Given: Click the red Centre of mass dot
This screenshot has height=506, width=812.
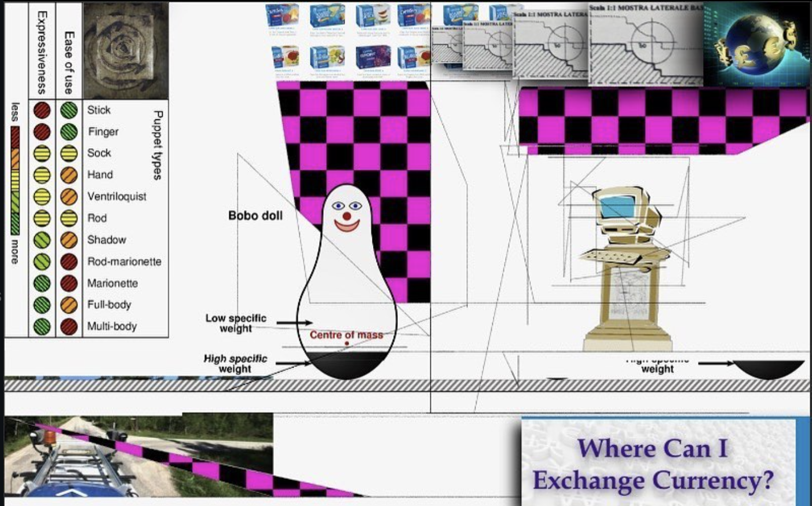Looking at the screenshot, I should pos(346,344).
